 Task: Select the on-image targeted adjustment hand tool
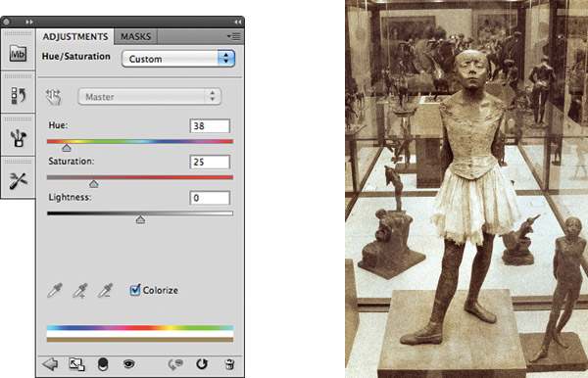coord(53,97)
